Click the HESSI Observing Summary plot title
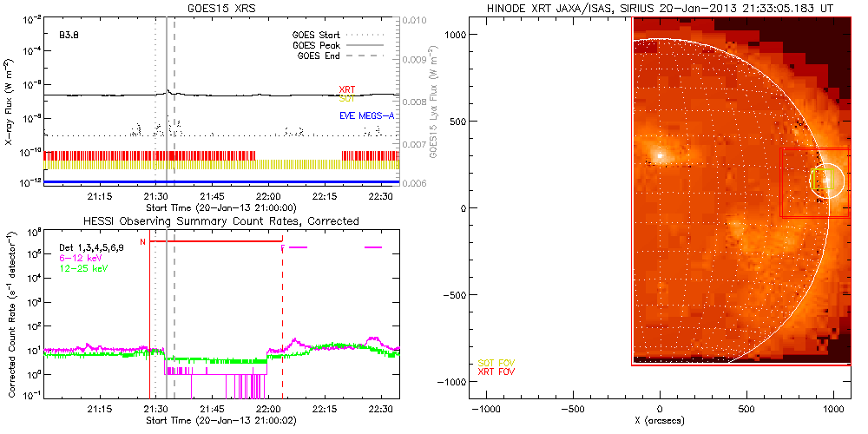This screenshot has width=868, height=434. (221, 221)
